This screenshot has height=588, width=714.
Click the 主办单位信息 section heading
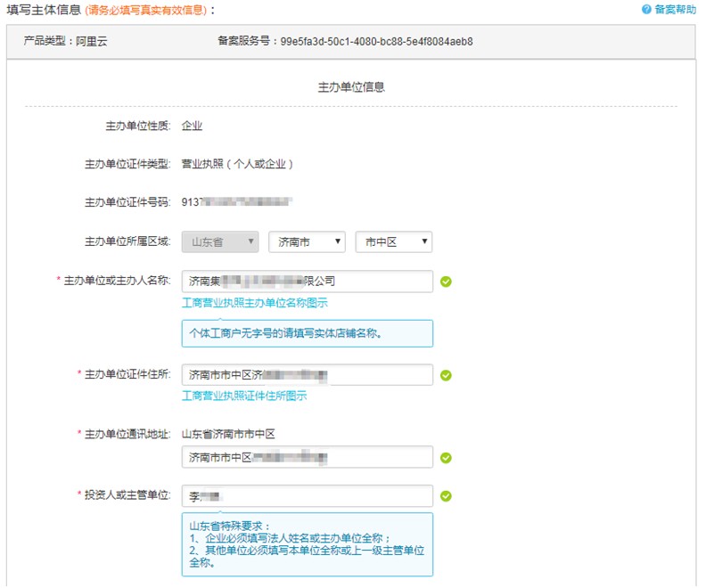tap(351, 87)
